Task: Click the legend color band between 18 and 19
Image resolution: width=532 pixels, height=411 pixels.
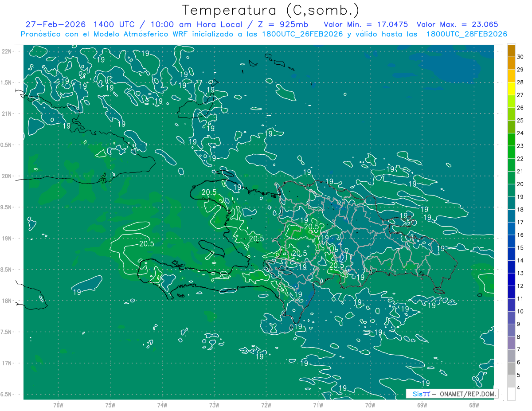Action: point(511,204)
